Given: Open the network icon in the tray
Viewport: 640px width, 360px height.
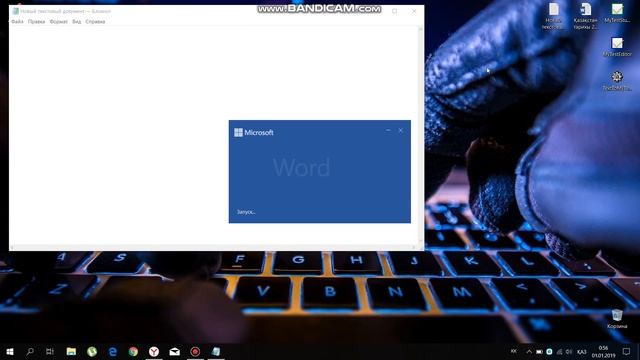Looking at the screenshot, I should point(559,351).
